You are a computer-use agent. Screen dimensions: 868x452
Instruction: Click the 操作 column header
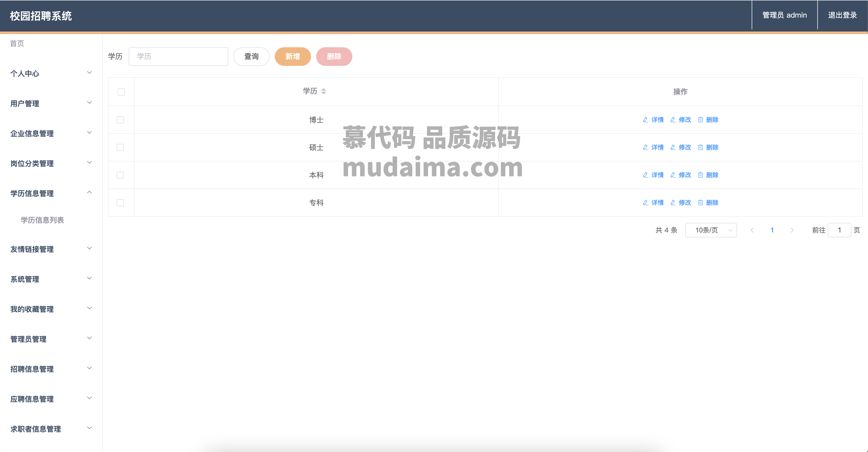tap(680, 92)
